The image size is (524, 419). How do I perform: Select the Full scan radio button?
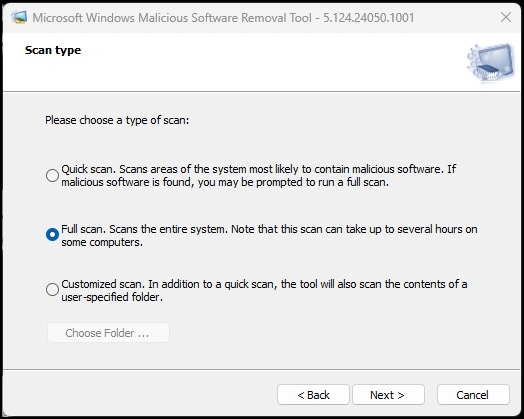(x=52, y=235)
